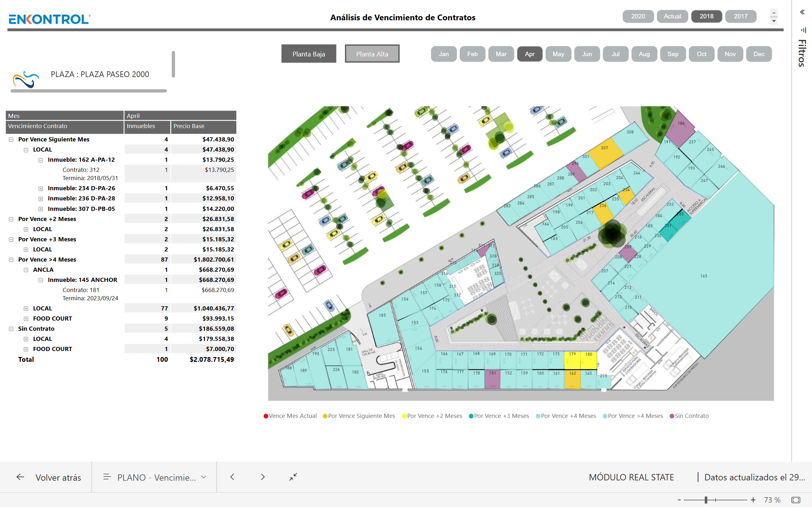Select the Mar month filter

501,54
